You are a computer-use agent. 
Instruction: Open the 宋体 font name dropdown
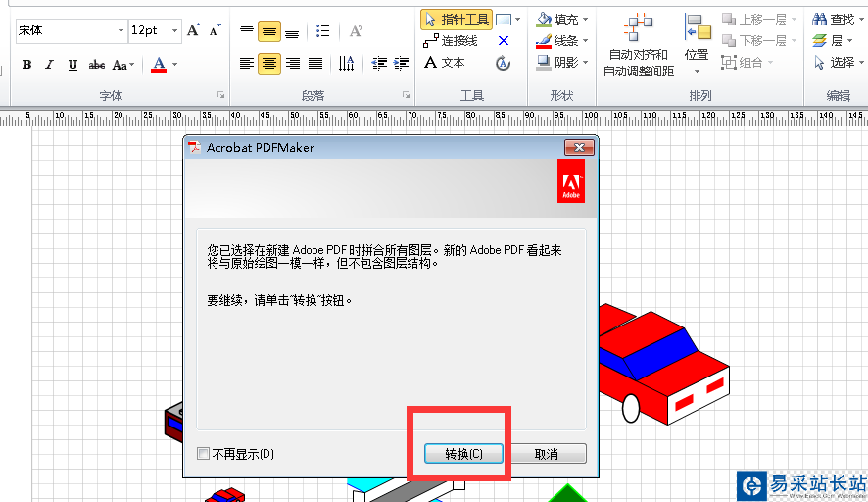[x=121, y=31]
